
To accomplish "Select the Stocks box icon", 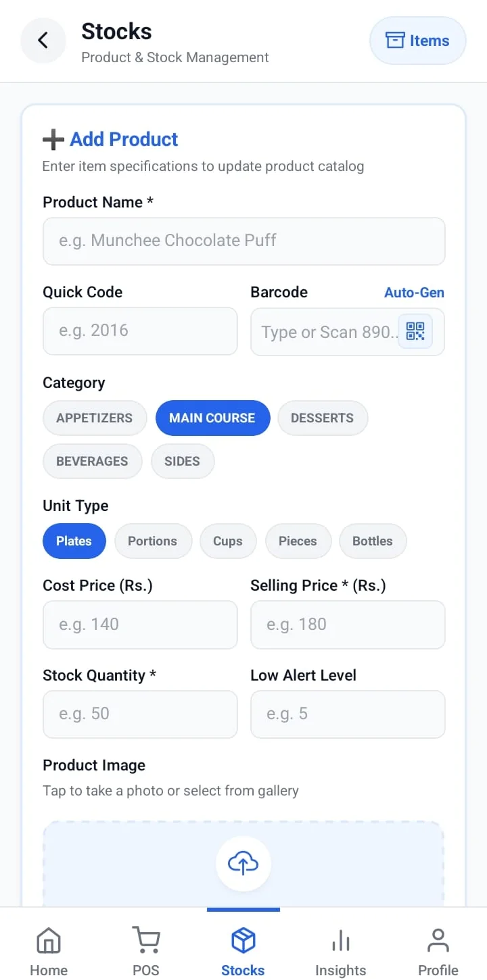I will click(243, 941).
